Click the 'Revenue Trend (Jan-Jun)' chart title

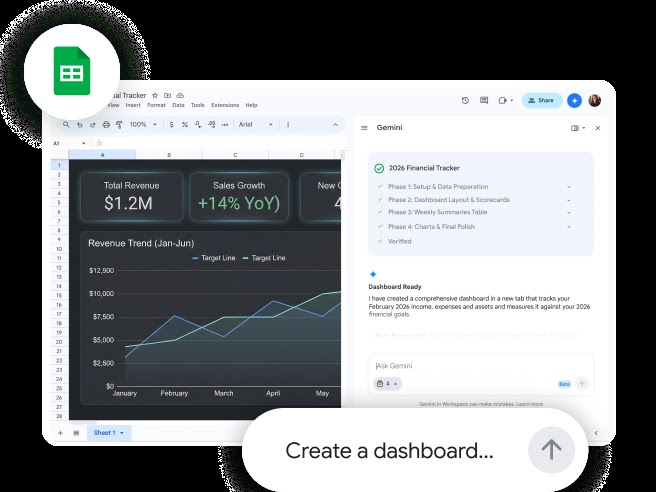click(x=141, y=243)
